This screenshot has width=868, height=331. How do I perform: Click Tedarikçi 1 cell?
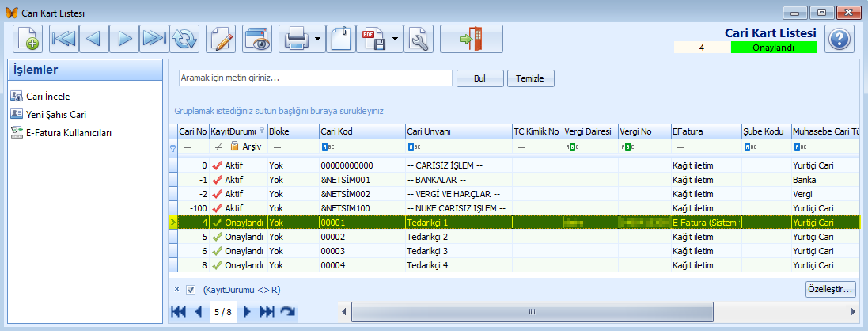[x=459, y=223]
